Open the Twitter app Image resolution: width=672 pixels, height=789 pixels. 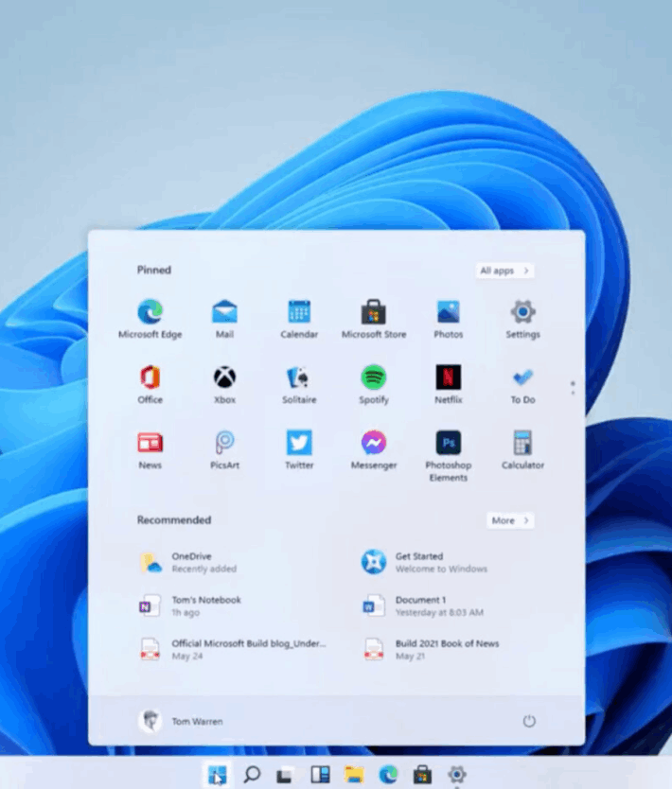click(x=299, y=450)
